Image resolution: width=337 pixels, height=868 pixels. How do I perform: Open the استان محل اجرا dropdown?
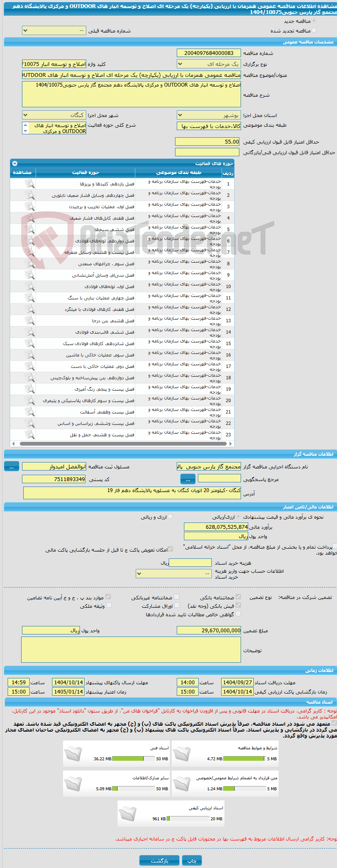(208, 115)
